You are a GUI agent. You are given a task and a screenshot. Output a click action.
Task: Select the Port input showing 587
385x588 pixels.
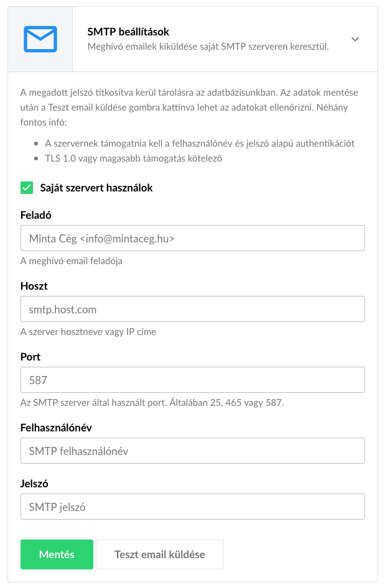[x=192, y=380]
